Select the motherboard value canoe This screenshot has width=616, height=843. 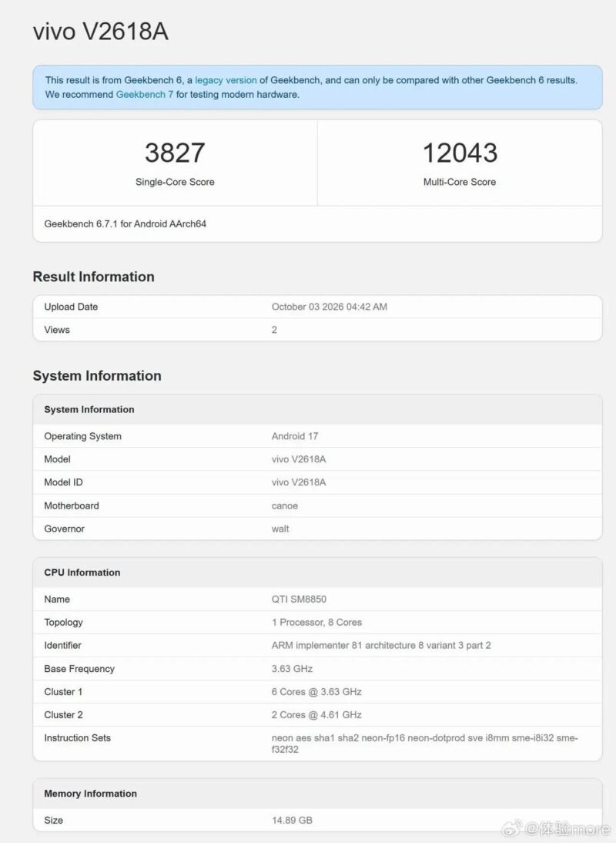point(285,505)
